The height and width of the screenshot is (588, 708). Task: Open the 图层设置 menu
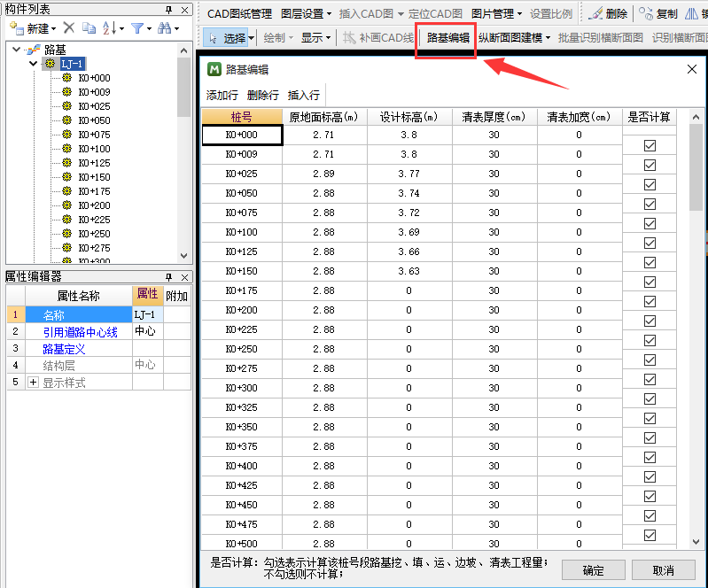pos(305,14)
